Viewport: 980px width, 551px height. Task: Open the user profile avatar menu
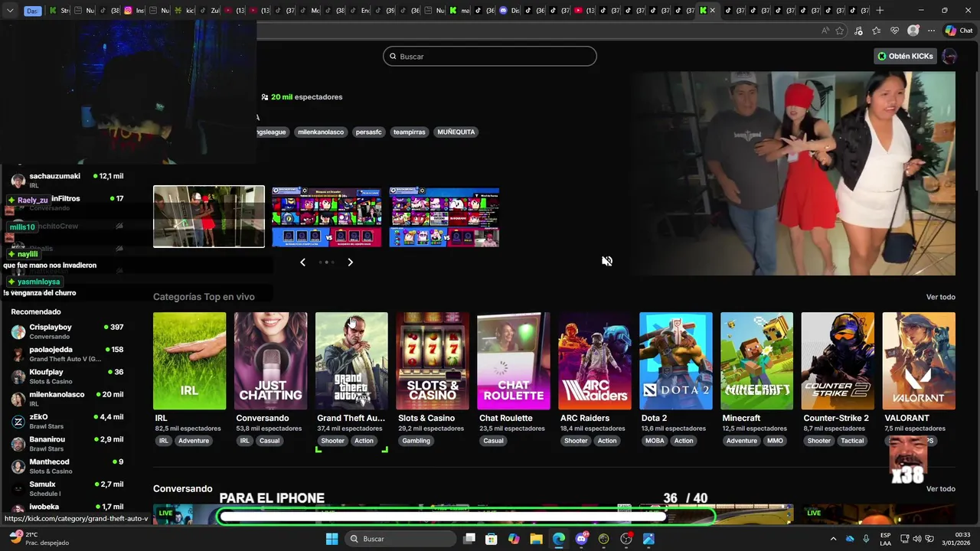[949, 56]
